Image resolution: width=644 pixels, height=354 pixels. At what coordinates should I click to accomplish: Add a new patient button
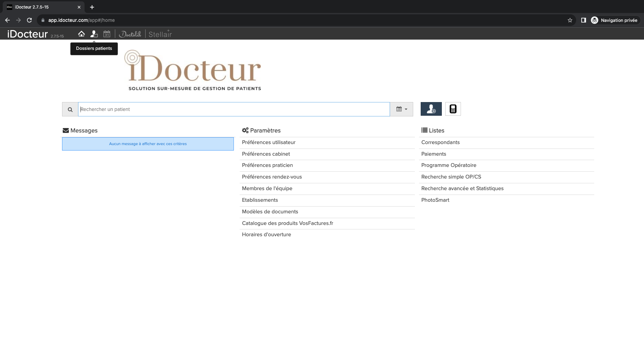pos(431,109)
